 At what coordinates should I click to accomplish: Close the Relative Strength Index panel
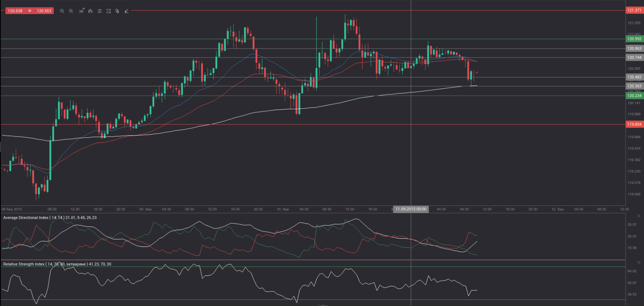pyautogui.click(x=639, y=263)
